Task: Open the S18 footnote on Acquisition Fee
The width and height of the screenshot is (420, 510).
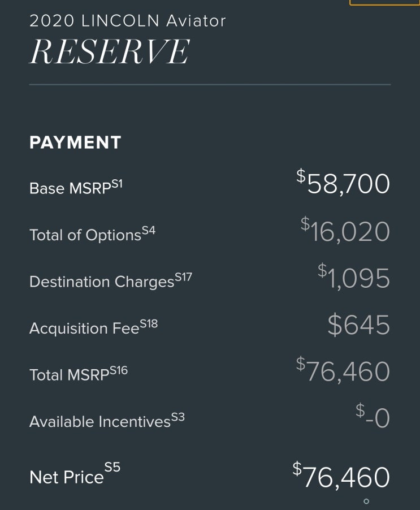Action: pyautogui.click(x=149, y=324)
